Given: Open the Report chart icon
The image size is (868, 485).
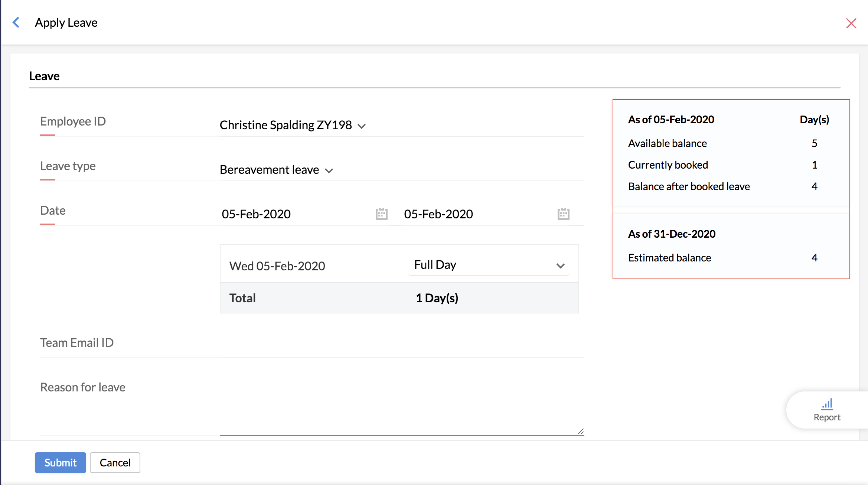Looking at the screenshot, I should click(827, 404).
